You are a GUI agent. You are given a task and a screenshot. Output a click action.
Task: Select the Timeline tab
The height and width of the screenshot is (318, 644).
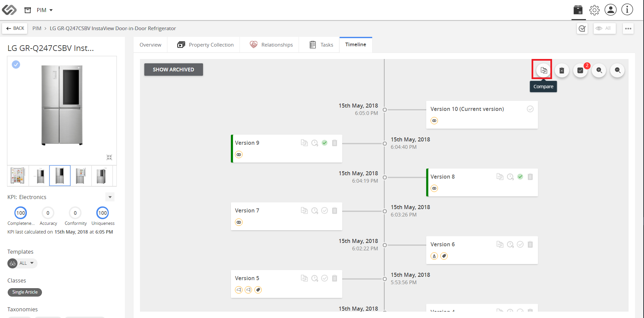356,45
